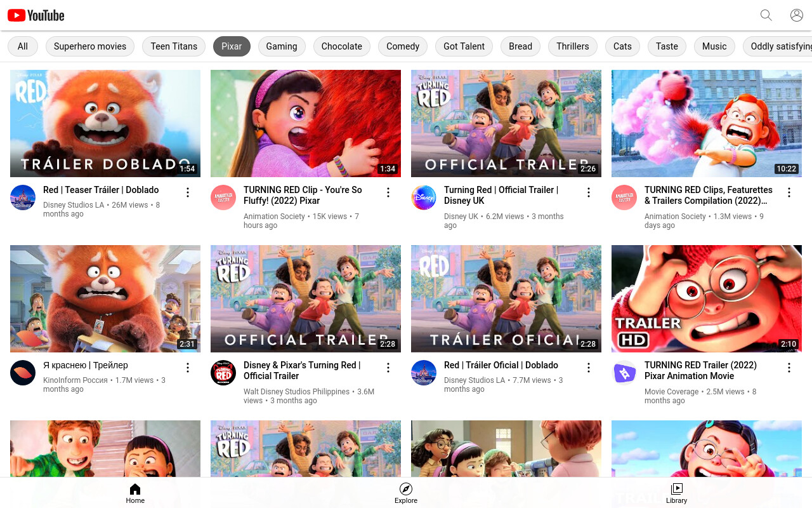Select the Chocolate chip filter

[x=342, y=46]
